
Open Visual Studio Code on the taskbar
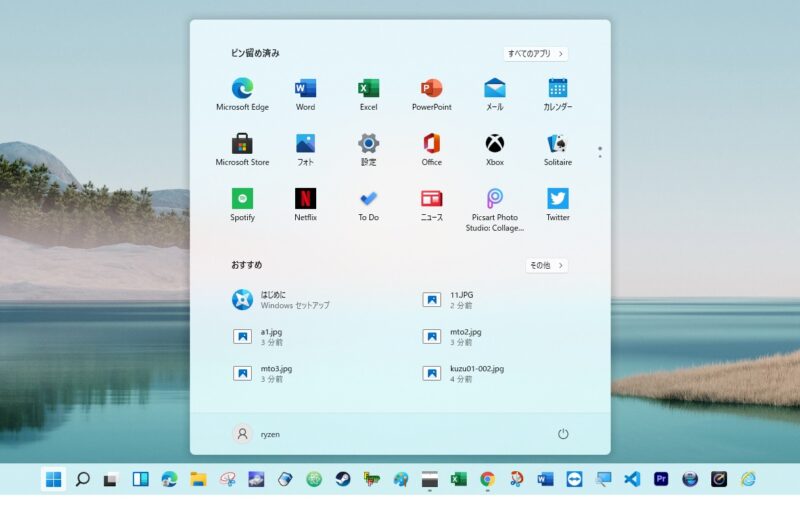click(x=632, y=479)
